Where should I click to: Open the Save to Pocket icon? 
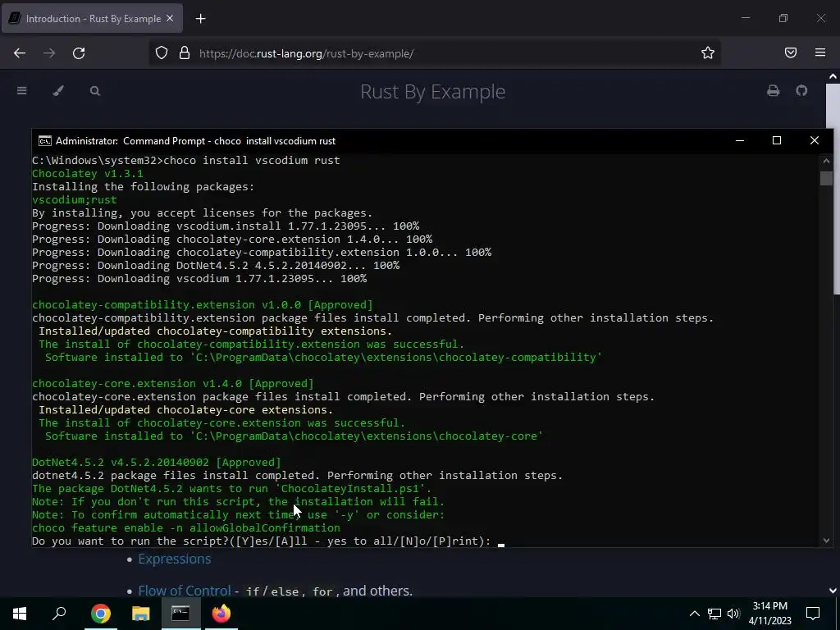click(791, 52)
